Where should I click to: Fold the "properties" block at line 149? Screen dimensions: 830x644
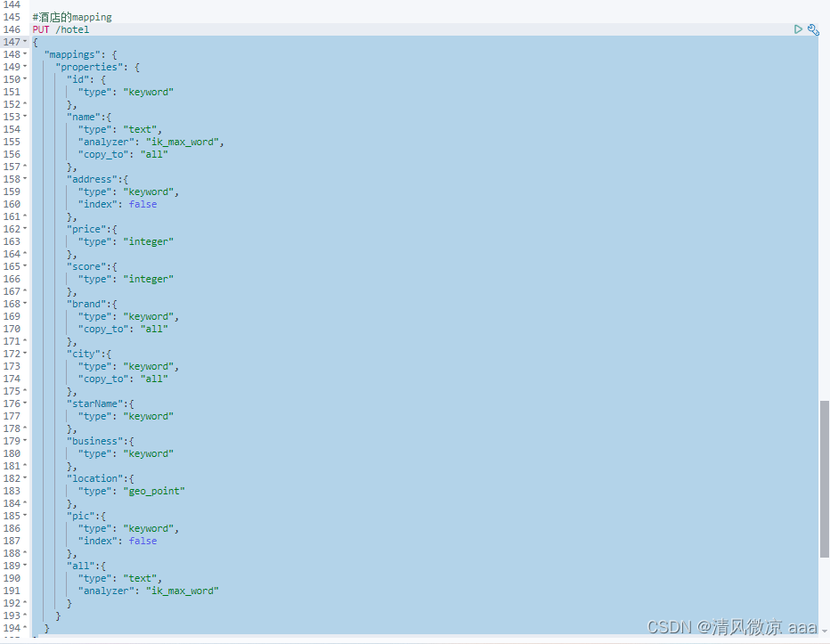pos(25,66)
